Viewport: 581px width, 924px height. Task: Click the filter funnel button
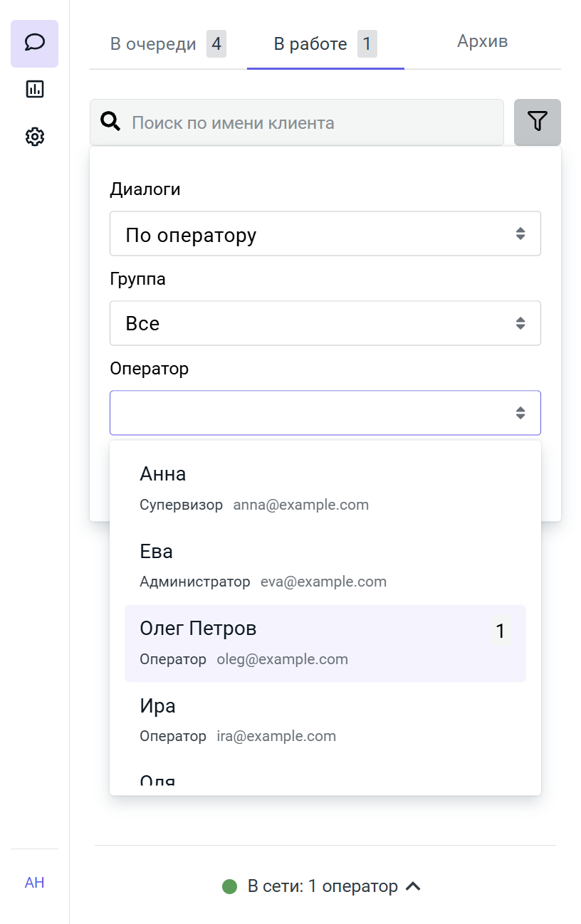tap(537, 122)
